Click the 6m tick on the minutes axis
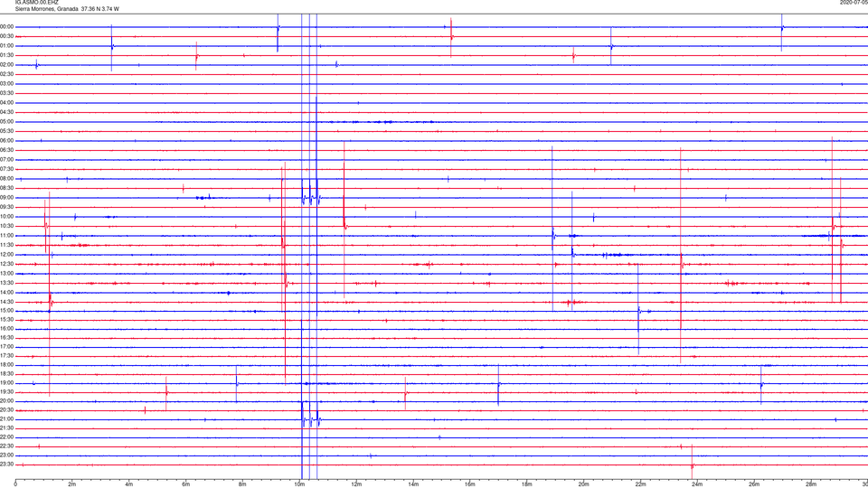This screenshot has width=868, height=488. coord(185,484)
